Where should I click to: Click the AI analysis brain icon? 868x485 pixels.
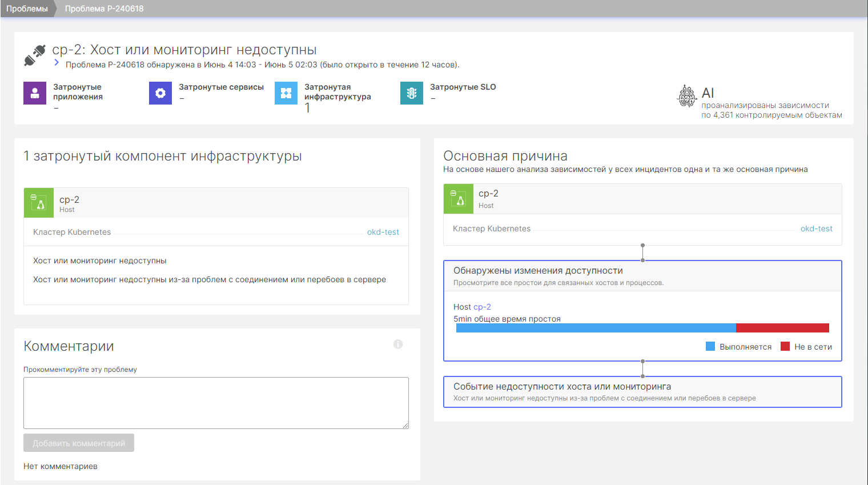click(686, 96)
